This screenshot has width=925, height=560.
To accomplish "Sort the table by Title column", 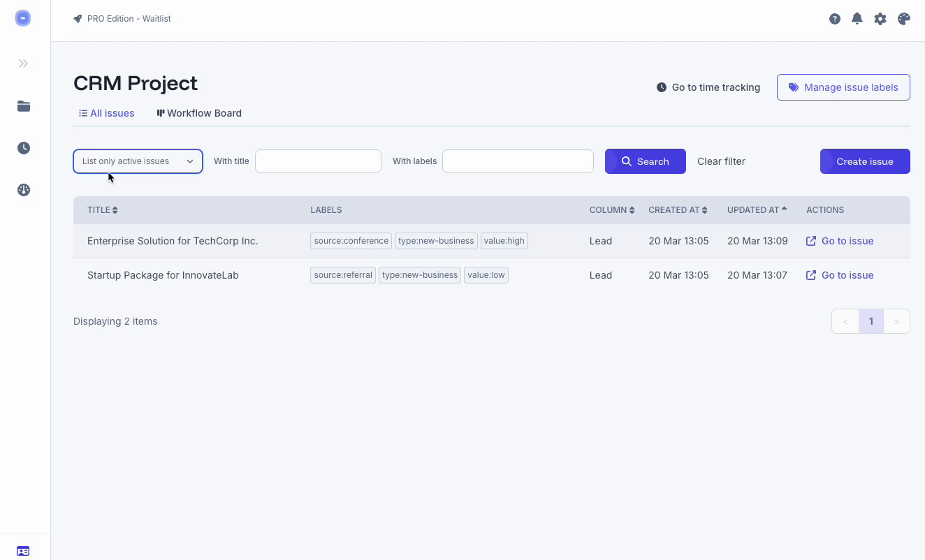I will click(102, 210).
